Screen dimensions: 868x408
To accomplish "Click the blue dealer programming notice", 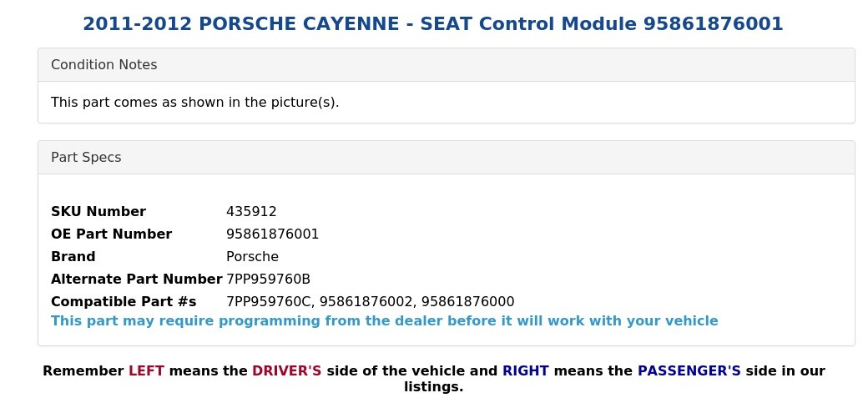I will (x=384, y=321).
